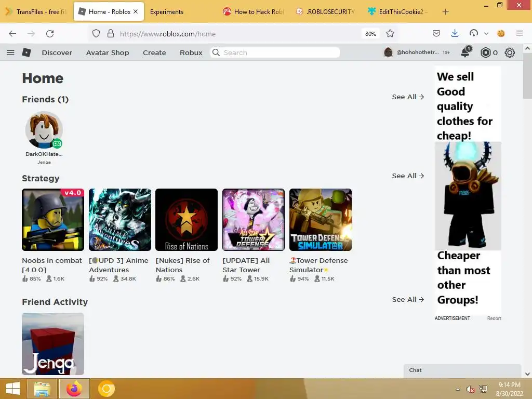Open Firefox downloads panel

(455, 33)
